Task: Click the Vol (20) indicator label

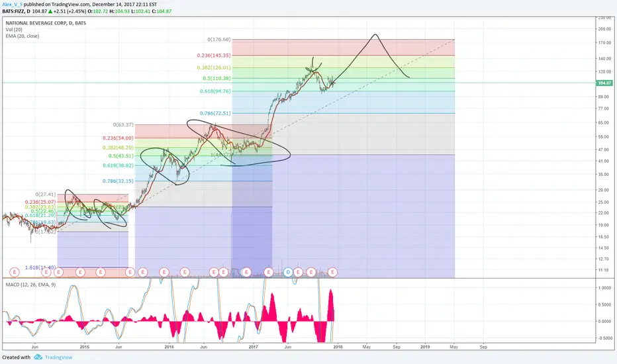Action: [14, 30]
